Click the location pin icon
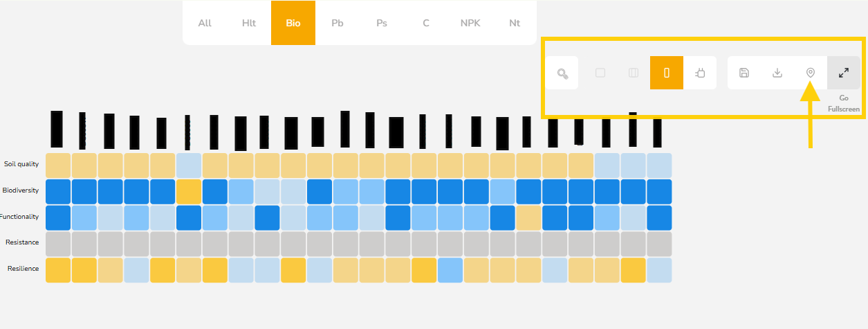The height and width of the screenshot is (329, 868). tap(811, 73)
